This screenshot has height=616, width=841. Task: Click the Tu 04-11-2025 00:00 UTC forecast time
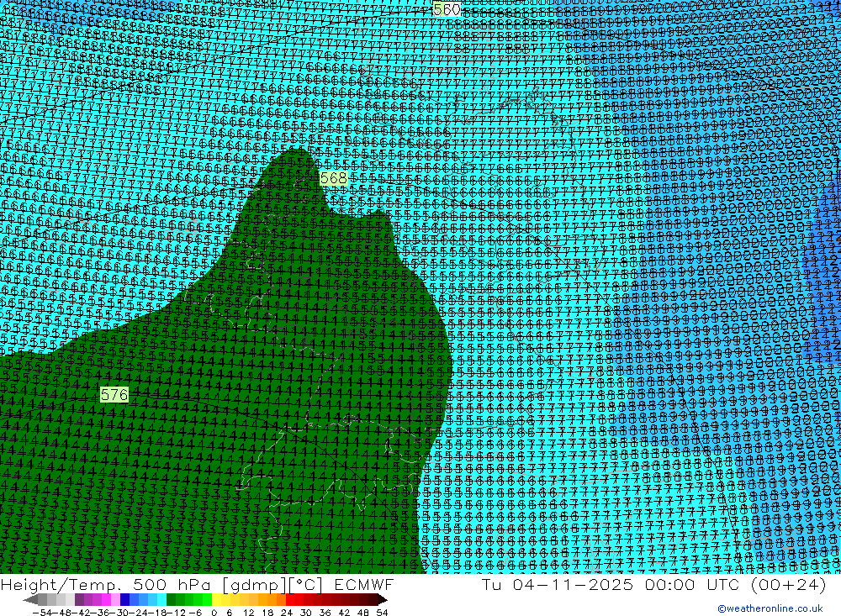[610, 584]
